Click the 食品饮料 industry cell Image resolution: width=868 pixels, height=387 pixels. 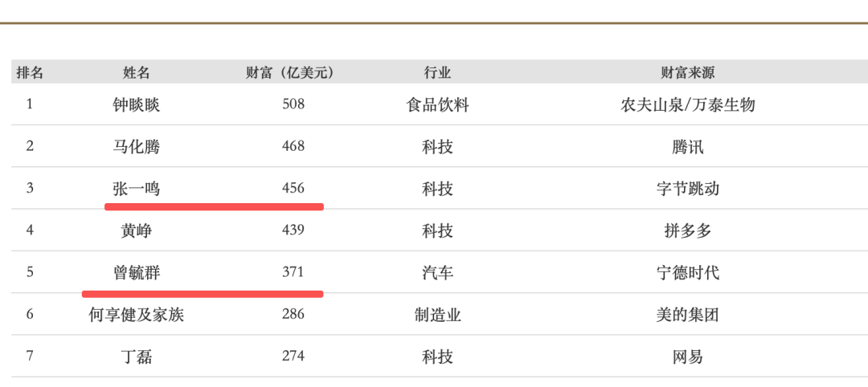pyautogui.click(x=438, y=104)
